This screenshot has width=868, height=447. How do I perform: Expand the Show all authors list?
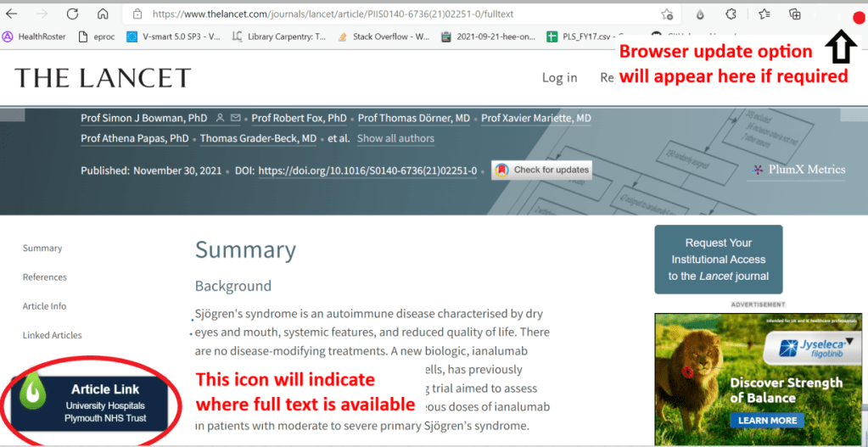click(395, 138)
